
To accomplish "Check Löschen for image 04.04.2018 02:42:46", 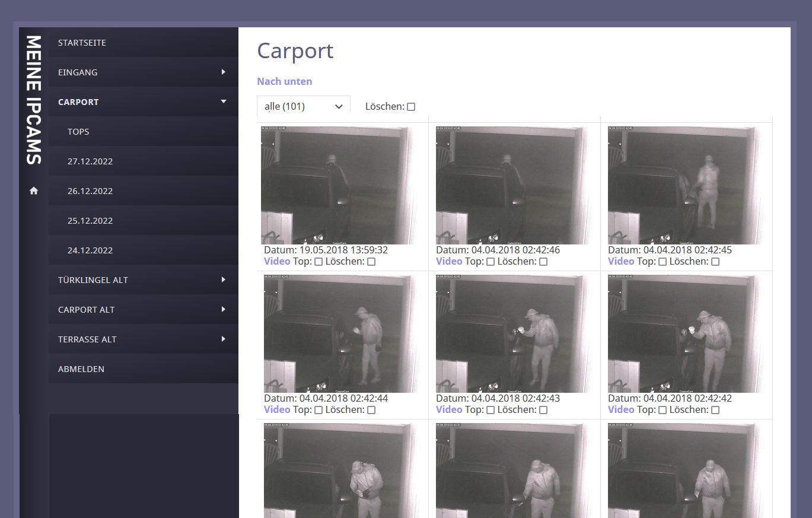I will [543, 262].
